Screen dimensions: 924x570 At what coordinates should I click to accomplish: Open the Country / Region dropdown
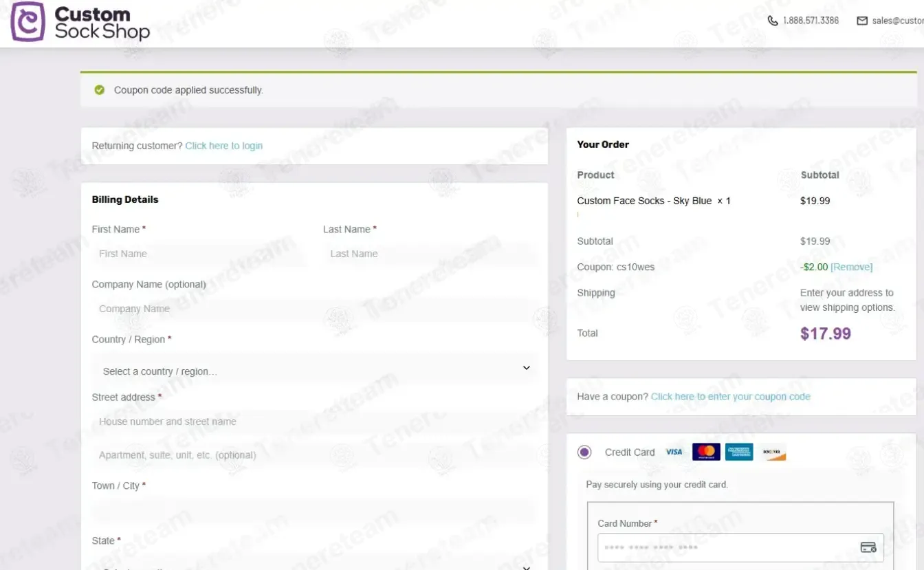pos(314,371)
